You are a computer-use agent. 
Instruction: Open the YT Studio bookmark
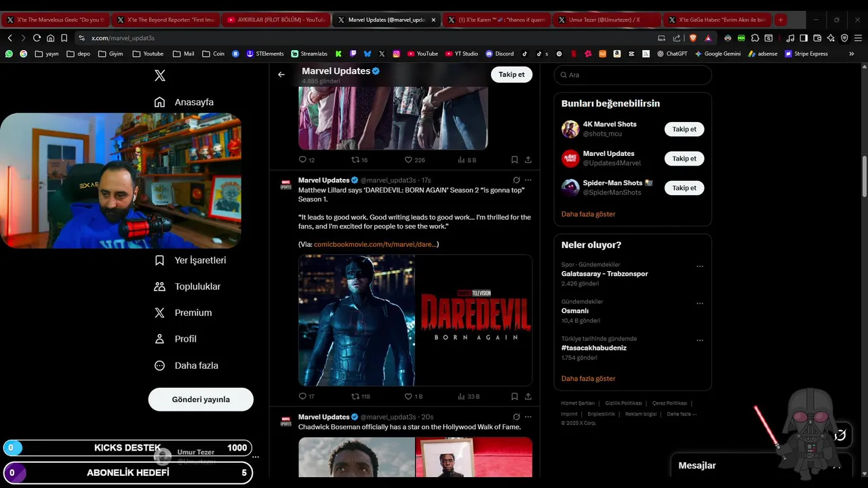[461, 54]
